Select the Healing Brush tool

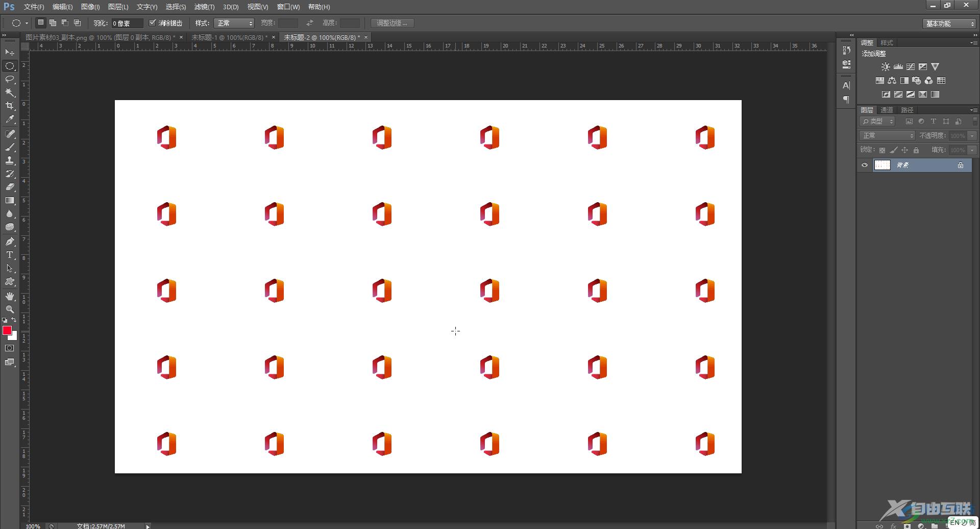click(x=10, y=134)
